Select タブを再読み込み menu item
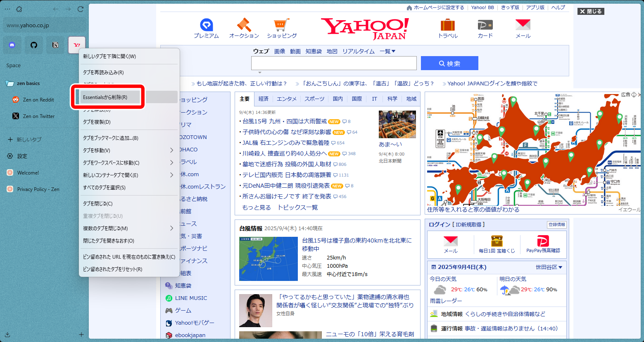 click(129, 73)
